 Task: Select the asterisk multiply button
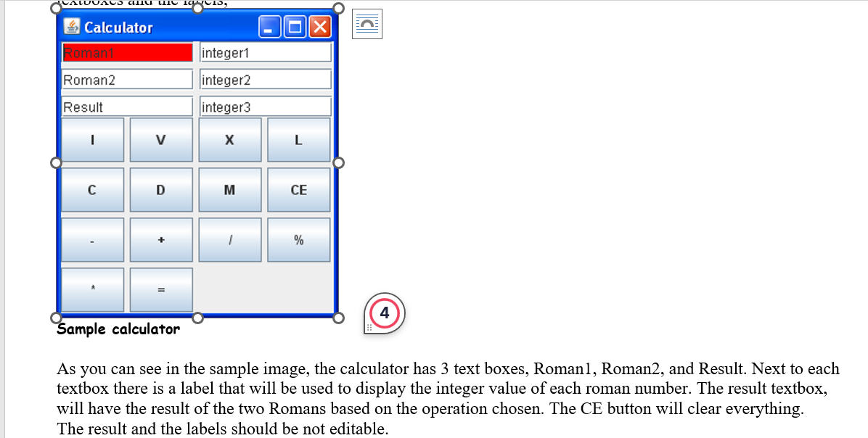click(92, 289)
